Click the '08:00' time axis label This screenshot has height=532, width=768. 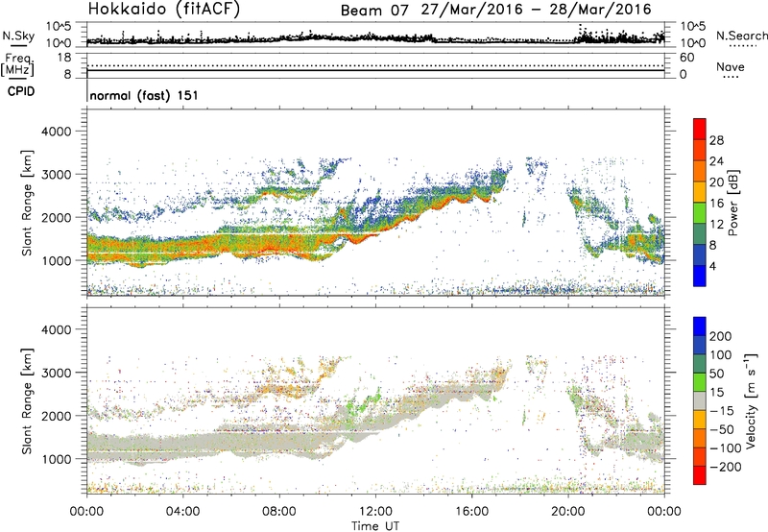[x=279, y=512]
